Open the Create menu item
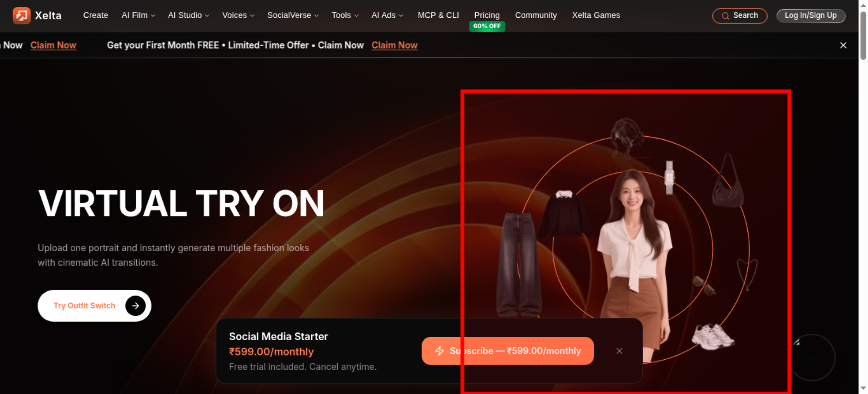Image resolution: width=868 pixels, height=394 pixels. 95,15
